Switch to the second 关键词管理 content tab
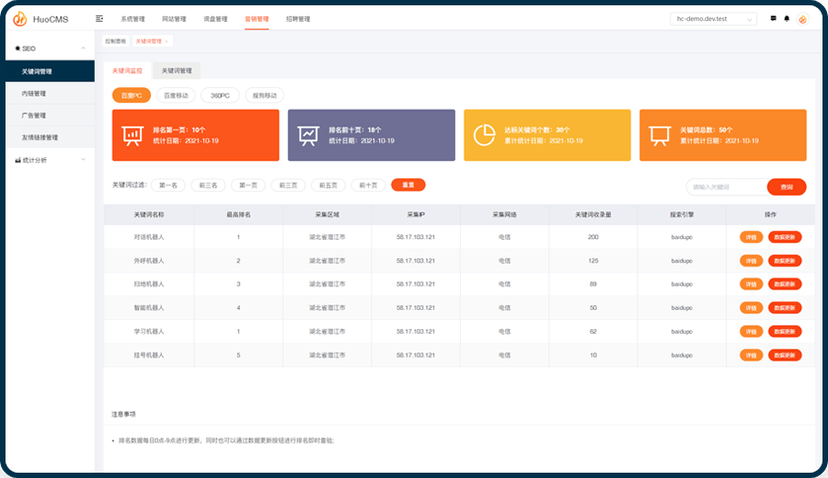Screen dimensions: 828x478 click(x=177, y=71)
